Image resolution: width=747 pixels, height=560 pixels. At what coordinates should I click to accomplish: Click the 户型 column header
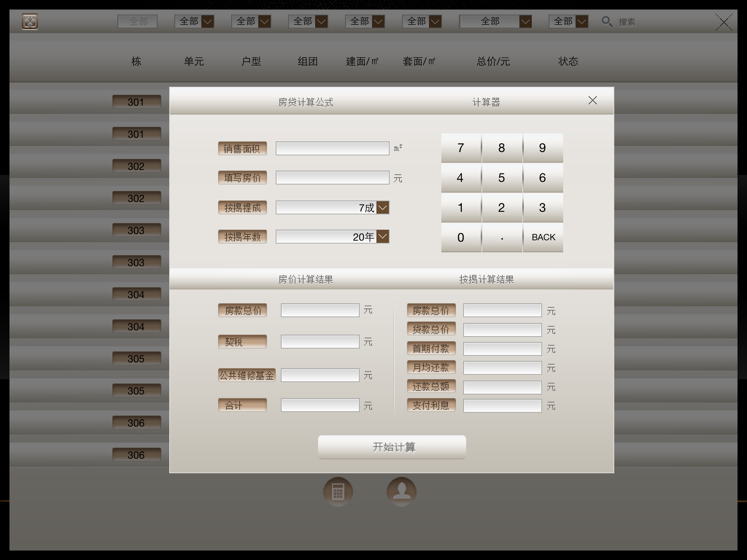[251, 61]
